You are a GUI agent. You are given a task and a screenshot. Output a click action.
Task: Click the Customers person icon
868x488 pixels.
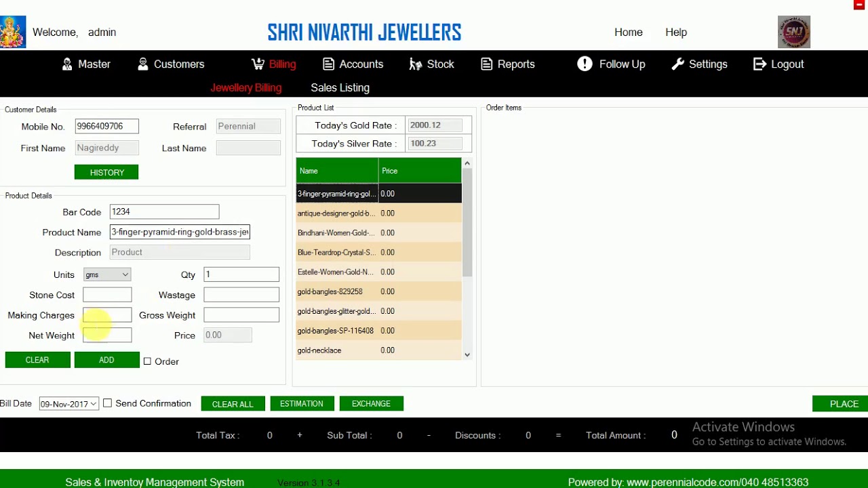(143, 64)
